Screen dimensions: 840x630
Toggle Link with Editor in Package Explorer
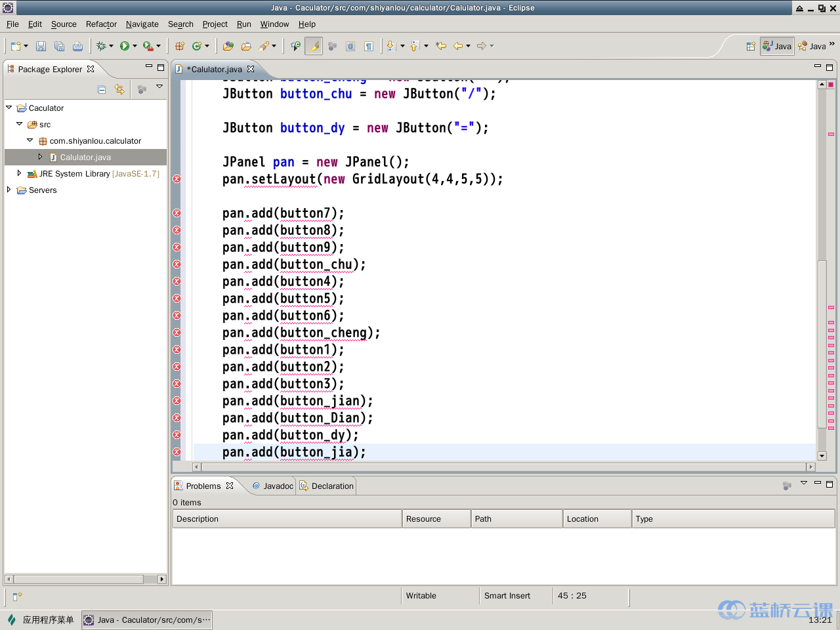[x=119, y=89]
